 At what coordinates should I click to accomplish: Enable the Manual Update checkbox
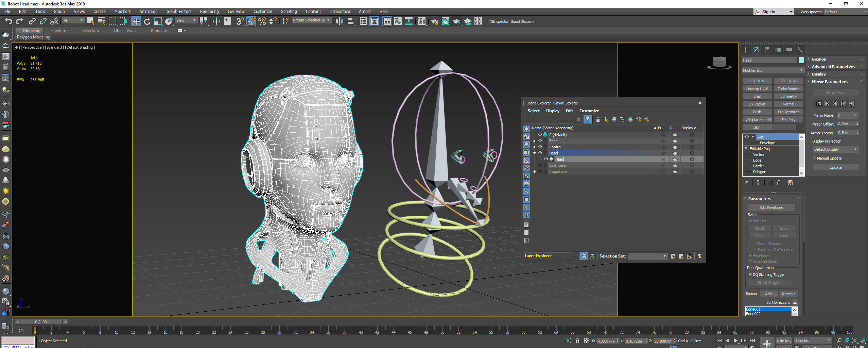pos(815,158)
